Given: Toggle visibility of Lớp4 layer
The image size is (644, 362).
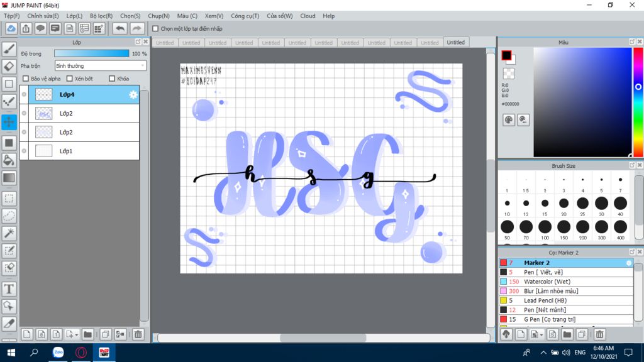Looking at the screenshot, I should point(25,94).
